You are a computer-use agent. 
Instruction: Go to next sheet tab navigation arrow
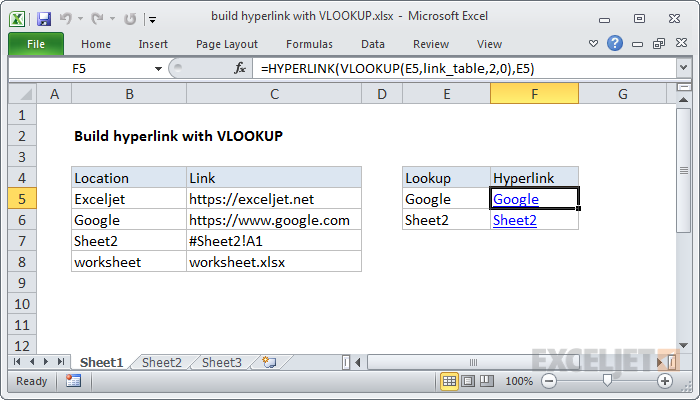[x=46, y=362]
